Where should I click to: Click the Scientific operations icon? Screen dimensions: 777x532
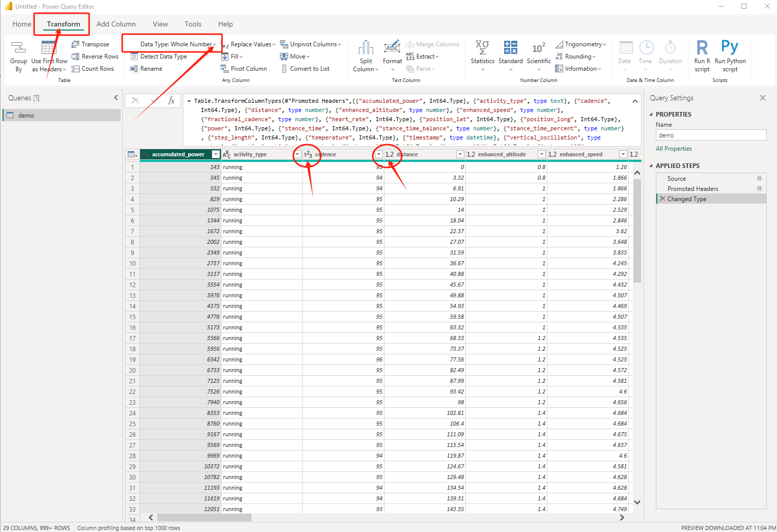pyautogui.click(x=539, y=48)
